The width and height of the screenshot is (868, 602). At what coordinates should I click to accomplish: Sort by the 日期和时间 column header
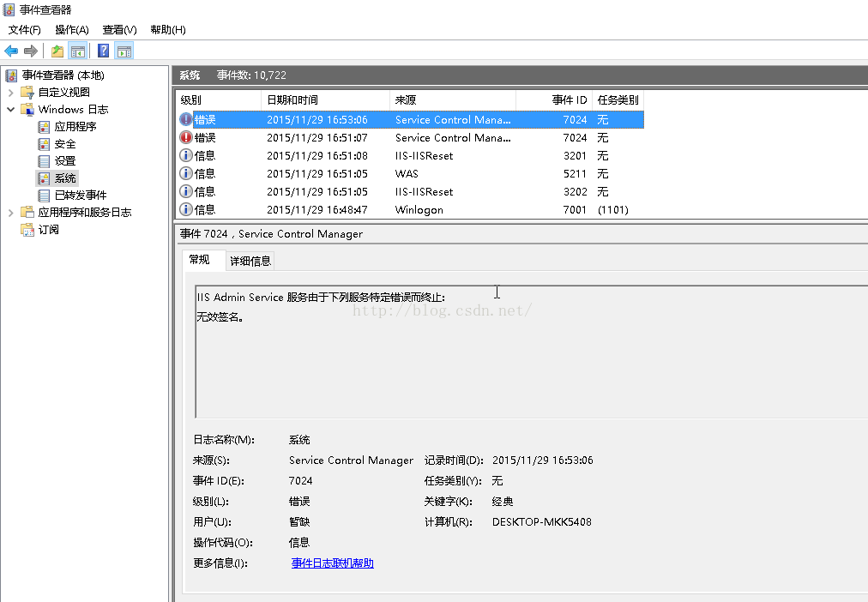pos(326,100)
